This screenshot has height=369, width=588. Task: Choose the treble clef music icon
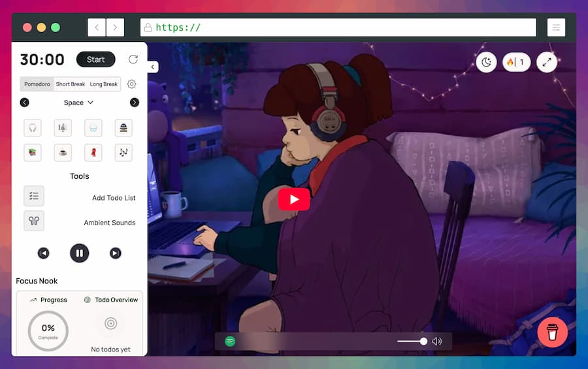[63, 128]
